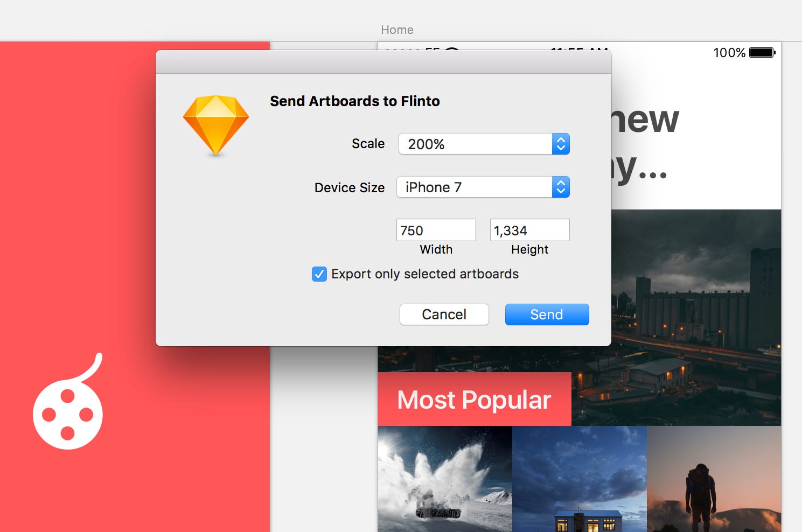The height and width of the screenshot is (532, 802).
Task: Open the Device Size dropdown showing iPhone 7
Action: (x=483, y=187)
